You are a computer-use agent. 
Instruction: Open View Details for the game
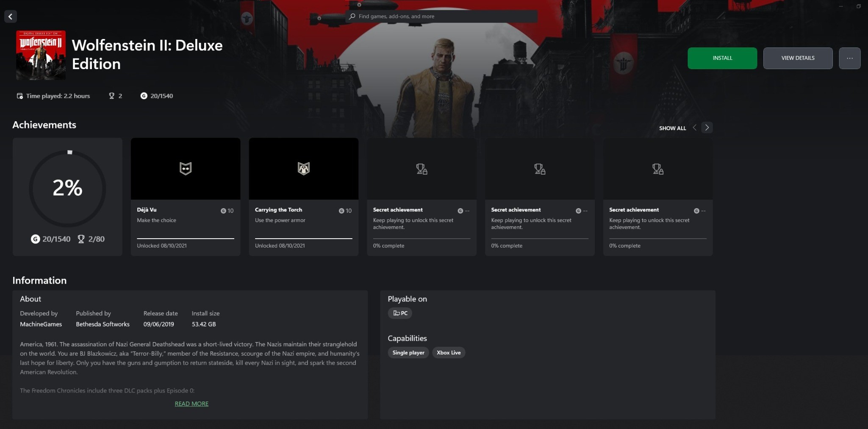pyautogui.click(x=798, y=58)
